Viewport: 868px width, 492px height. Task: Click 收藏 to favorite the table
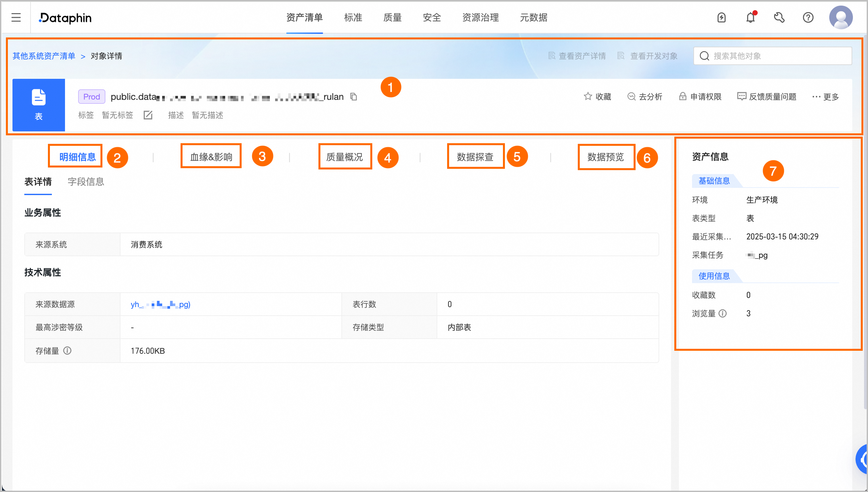pyautogui.click(x=597, y=97)
